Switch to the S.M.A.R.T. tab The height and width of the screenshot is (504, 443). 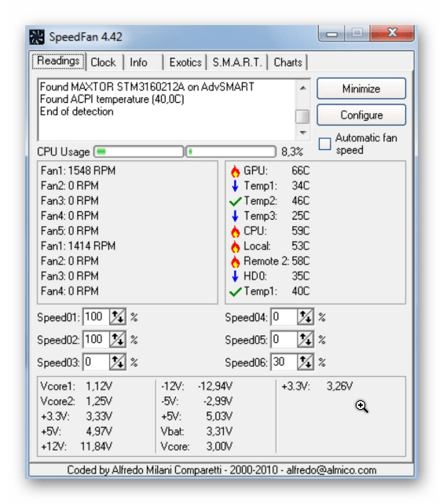(x=237, y=62)
